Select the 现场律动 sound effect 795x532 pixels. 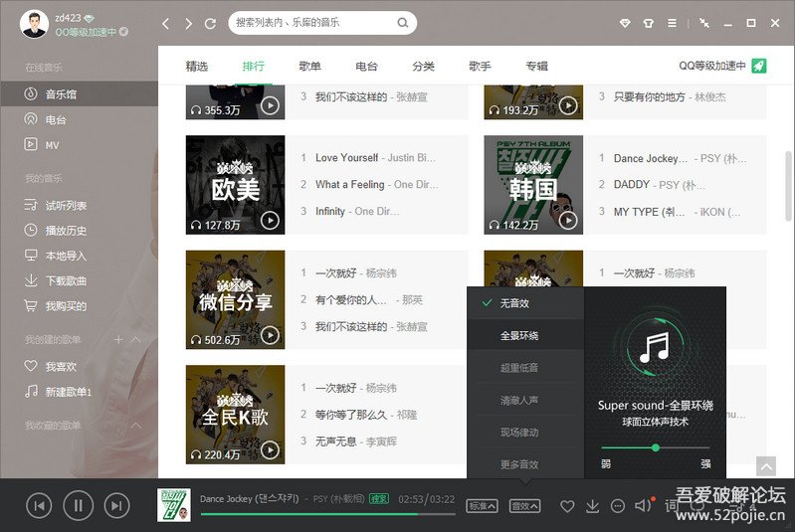[x=525, y=433]
